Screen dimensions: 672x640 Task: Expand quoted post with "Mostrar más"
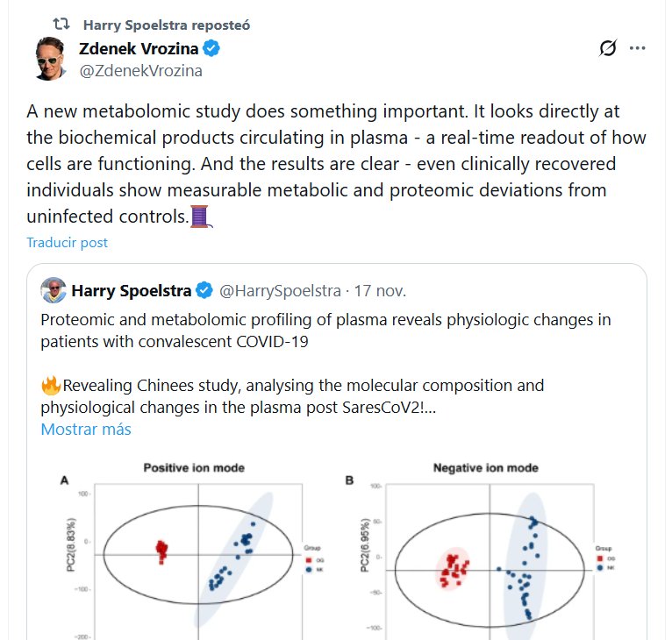(x=85, y=430)
